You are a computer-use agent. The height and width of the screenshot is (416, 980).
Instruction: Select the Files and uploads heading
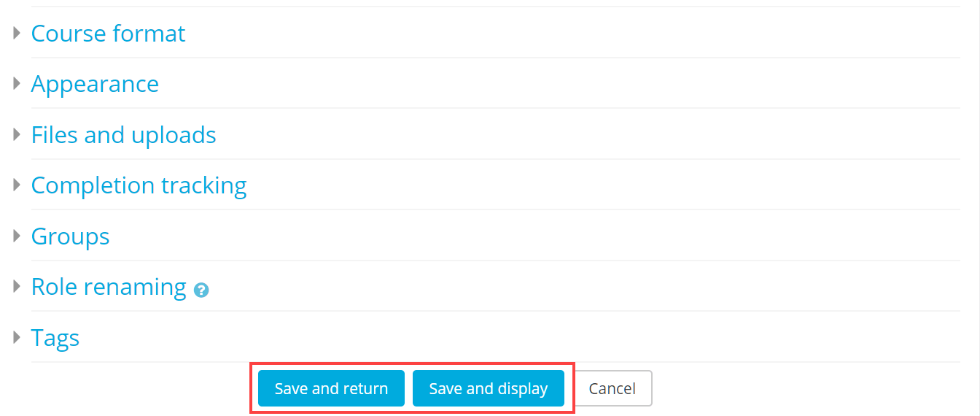(123, 135)
